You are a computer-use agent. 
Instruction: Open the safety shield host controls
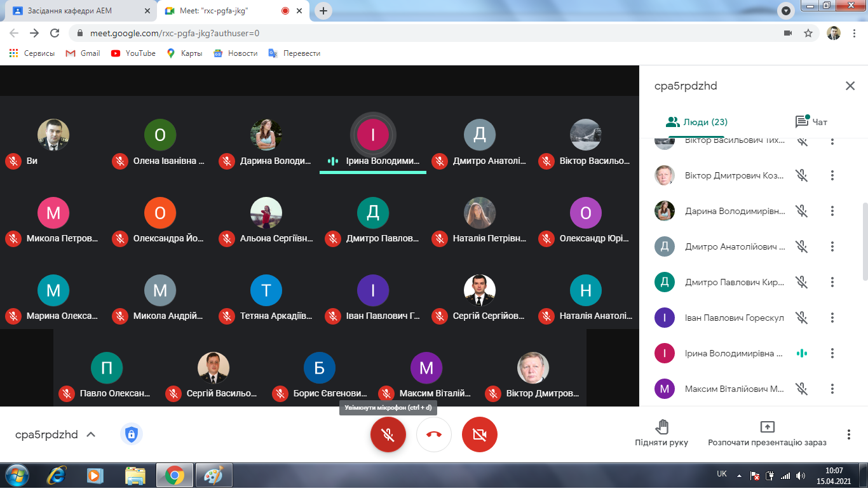click(x=132, y=434)
